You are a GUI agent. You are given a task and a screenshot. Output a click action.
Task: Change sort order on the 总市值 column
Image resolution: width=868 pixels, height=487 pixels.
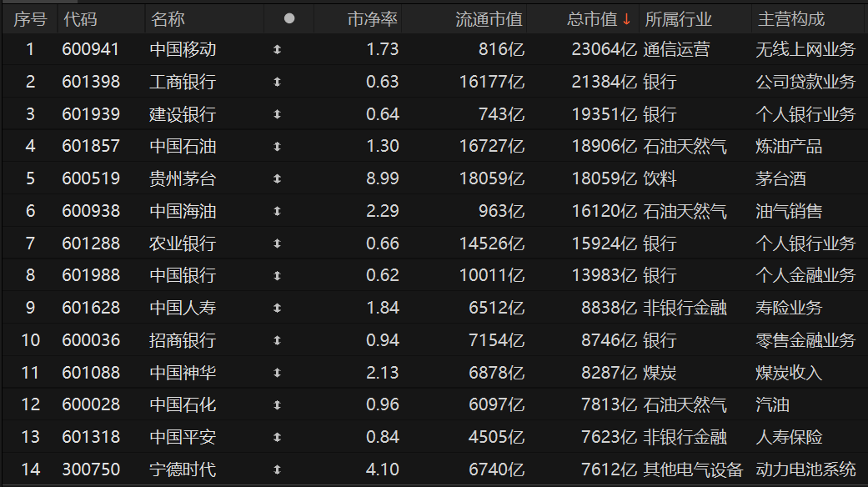pyautogui.click(x=592, y=18)
